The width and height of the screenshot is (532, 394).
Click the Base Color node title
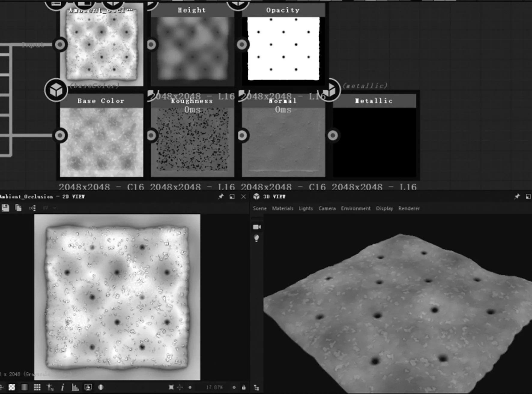[101, 101]
